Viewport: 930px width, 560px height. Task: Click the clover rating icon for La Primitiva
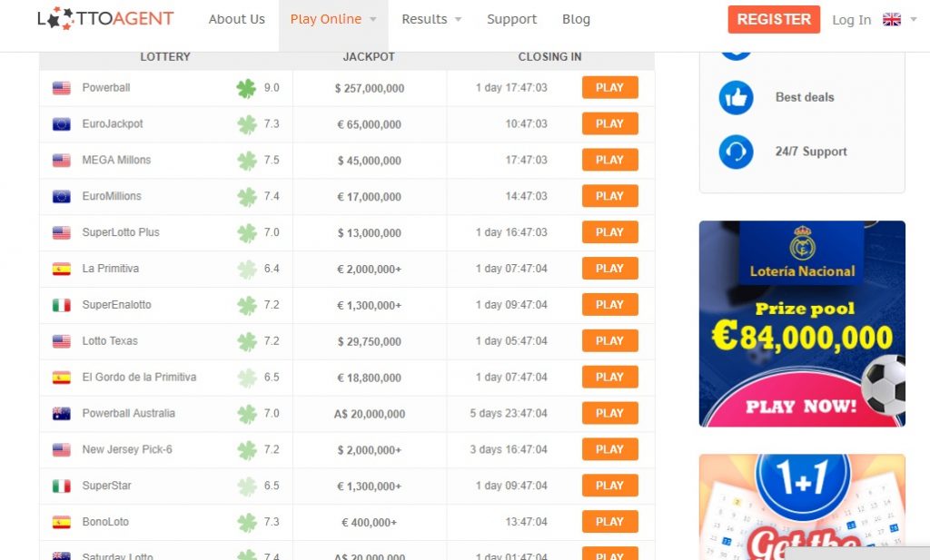[x=247, y=269]
